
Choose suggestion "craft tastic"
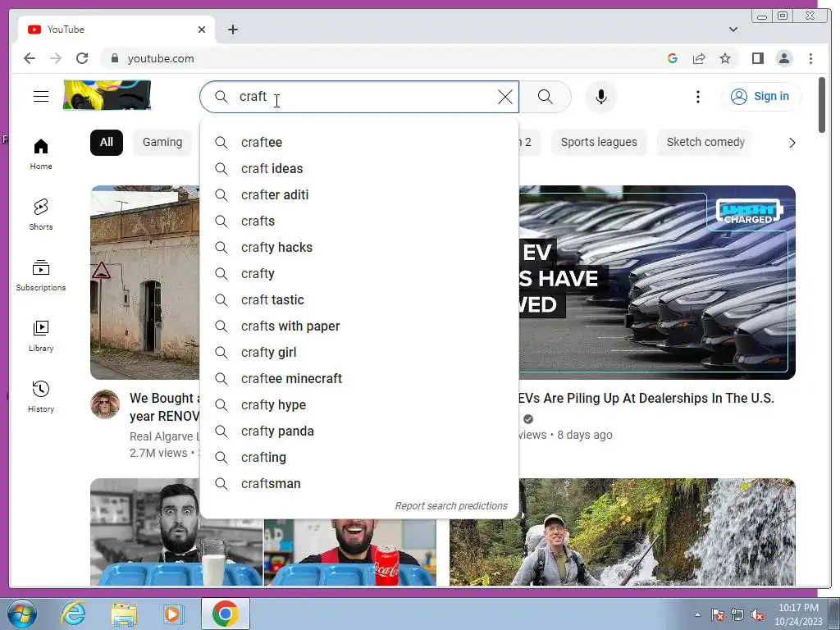point(359,299)
